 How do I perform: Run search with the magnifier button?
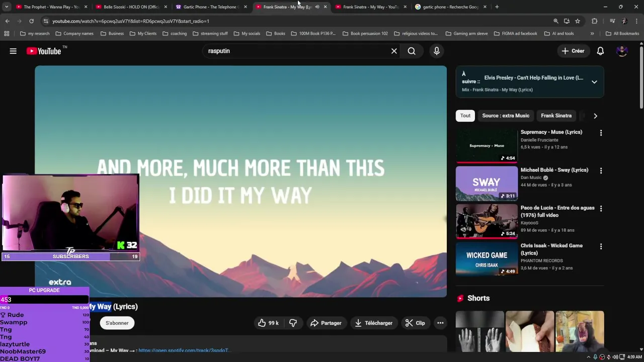412,51
